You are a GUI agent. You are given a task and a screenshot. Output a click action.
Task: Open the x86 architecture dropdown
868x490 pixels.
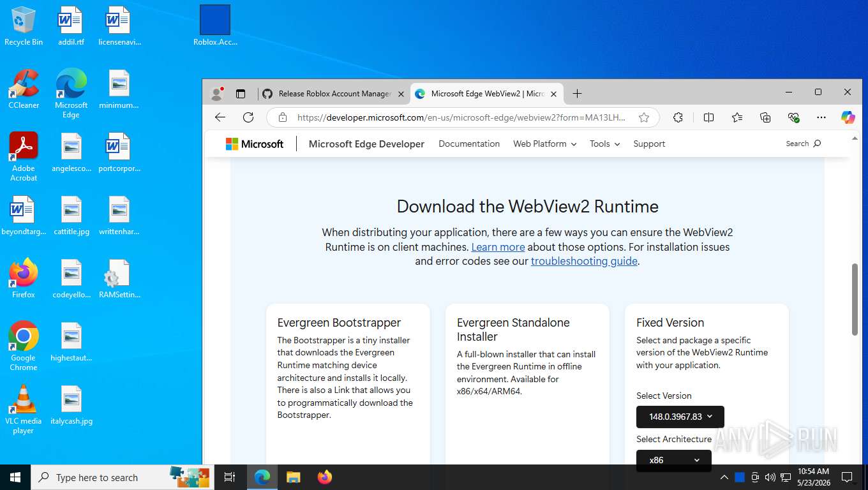coord(674,460)
